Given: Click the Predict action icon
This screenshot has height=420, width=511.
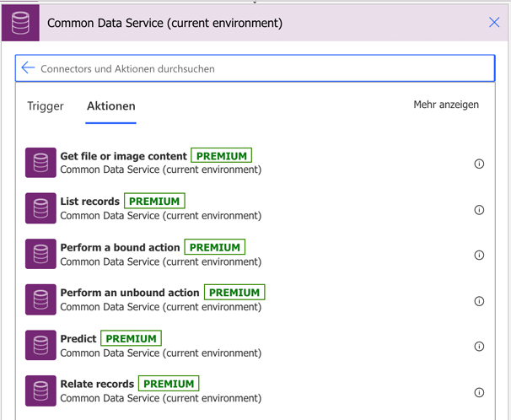Looking at the screenshot, I should click(x=40, y=345).
